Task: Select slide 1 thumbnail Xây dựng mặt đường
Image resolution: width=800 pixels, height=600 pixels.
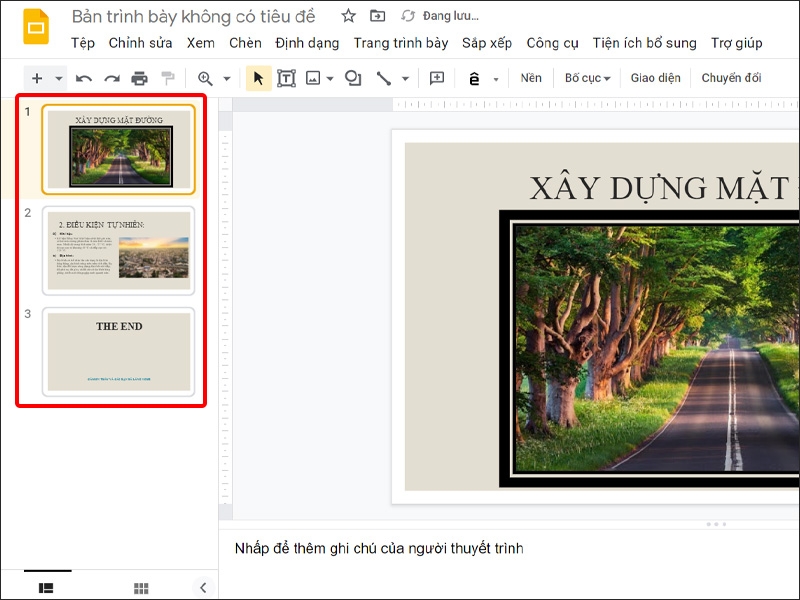Action: coord(118,149)
